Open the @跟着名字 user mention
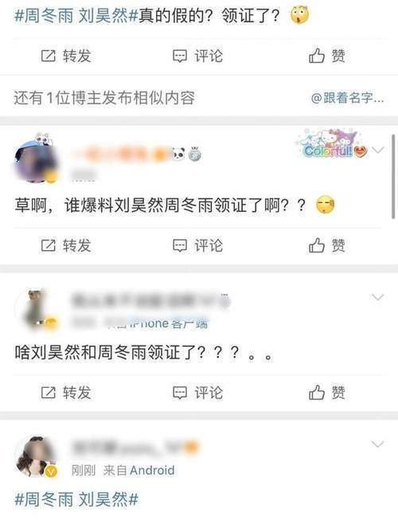 (348, 98)
